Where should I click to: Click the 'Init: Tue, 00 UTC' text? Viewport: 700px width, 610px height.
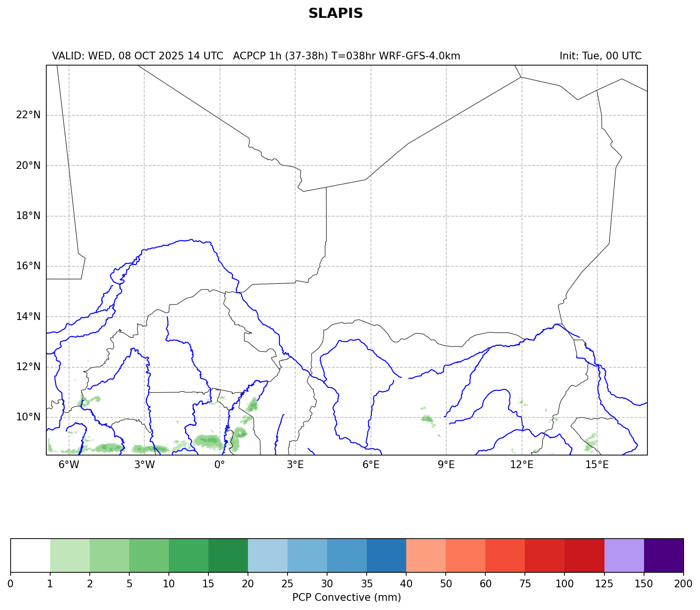(x=600, y=56)
